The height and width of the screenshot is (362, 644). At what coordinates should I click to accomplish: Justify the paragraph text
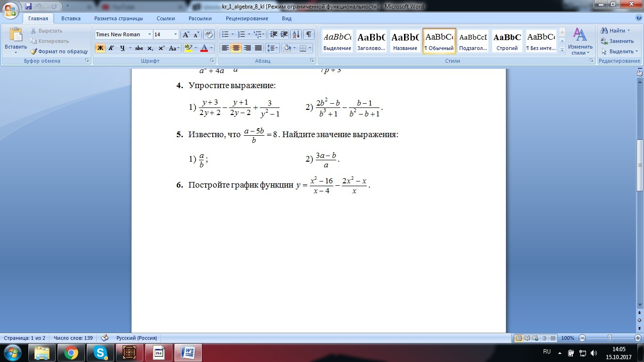click(x=258, y=48)
